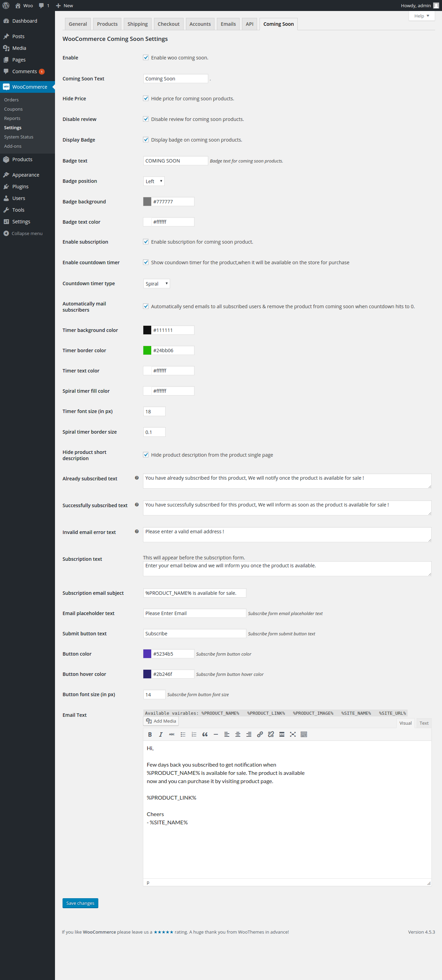Screen dimensions: 442x980
Task: Click the Save changes button
Action: (x=80, y=903)
